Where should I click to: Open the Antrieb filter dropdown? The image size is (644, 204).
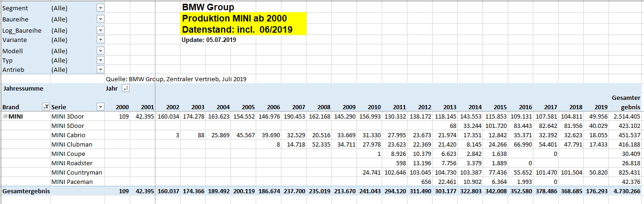click(x=100, y=70)
